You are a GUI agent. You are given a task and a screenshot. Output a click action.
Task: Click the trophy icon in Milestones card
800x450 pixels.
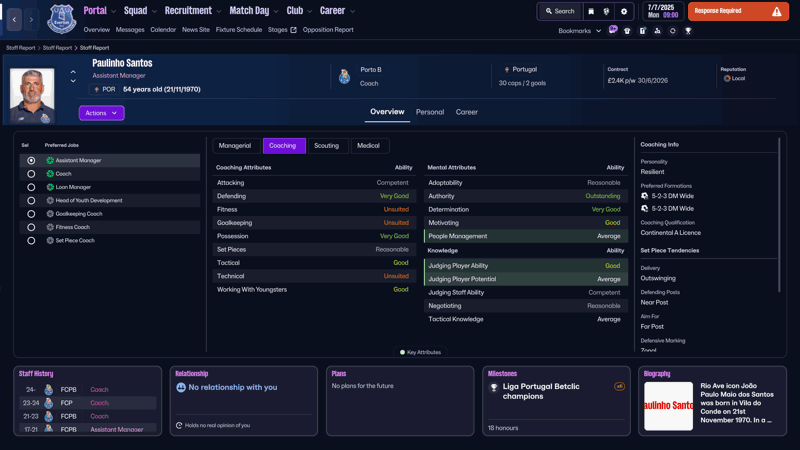493,388
